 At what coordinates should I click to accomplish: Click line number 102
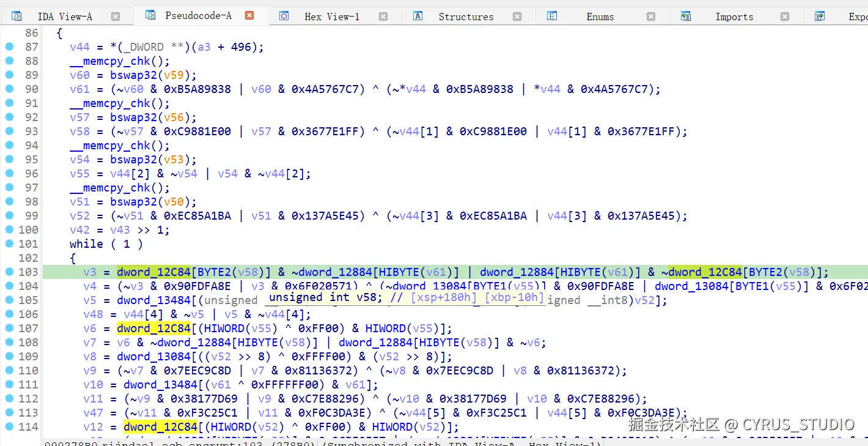click(x=28, y=258)
